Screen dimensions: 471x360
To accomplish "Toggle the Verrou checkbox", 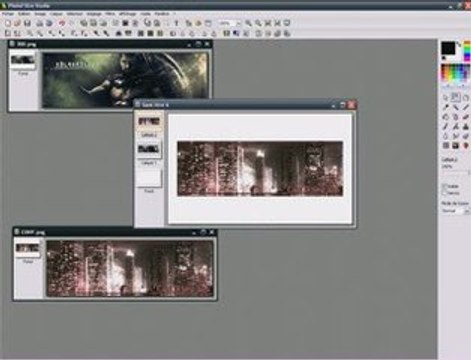I will coord(445,193).
